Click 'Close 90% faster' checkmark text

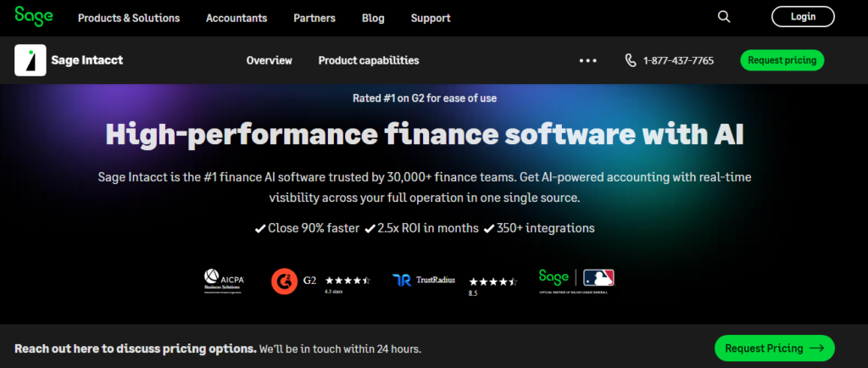307,228
